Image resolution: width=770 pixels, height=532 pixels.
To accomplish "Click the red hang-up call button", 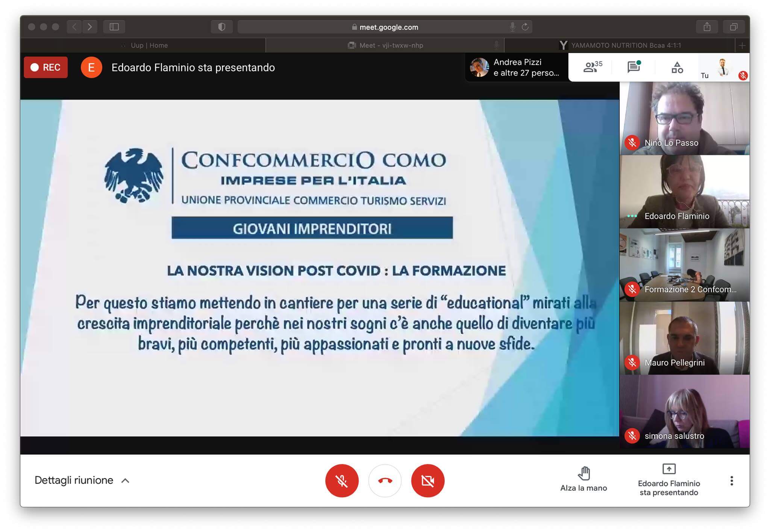I will tap(385, 481).
